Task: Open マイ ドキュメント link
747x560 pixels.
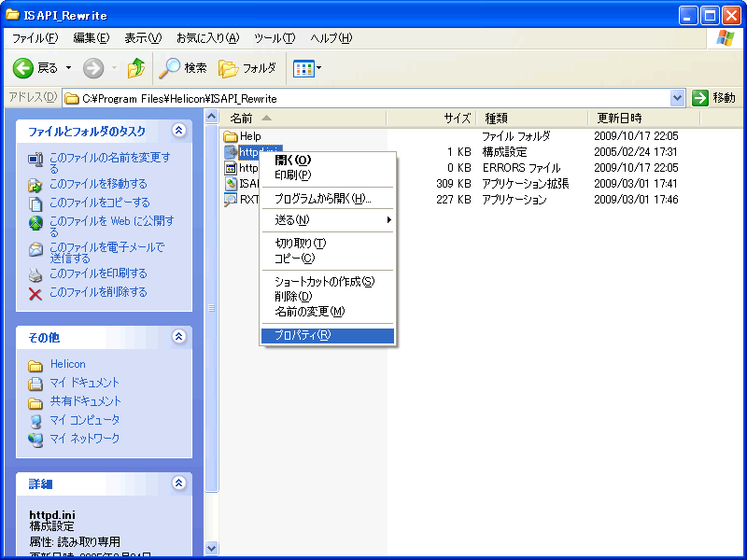Action: [x=84, y=383]
